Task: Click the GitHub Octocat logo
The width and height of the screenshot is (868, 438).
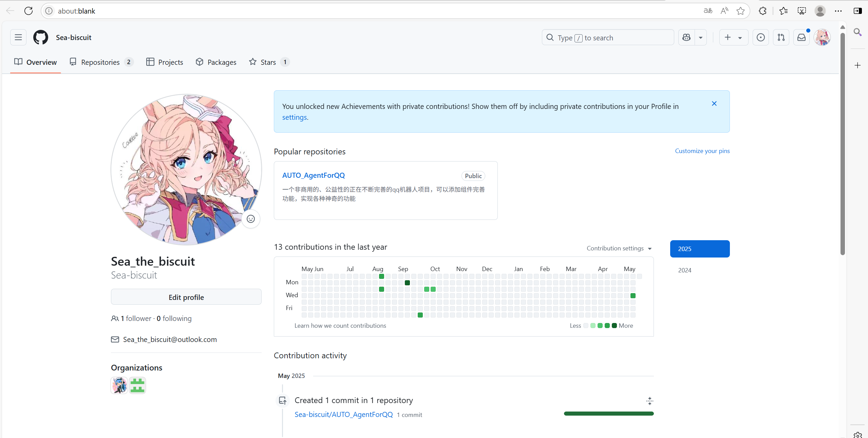Action: pos(41,37)
